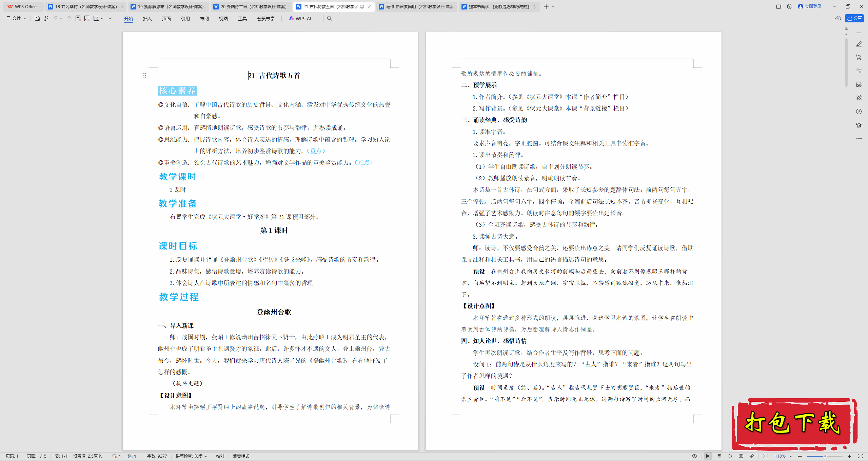Toggle spell check 拼写检查 status

[x=191, y=456]
